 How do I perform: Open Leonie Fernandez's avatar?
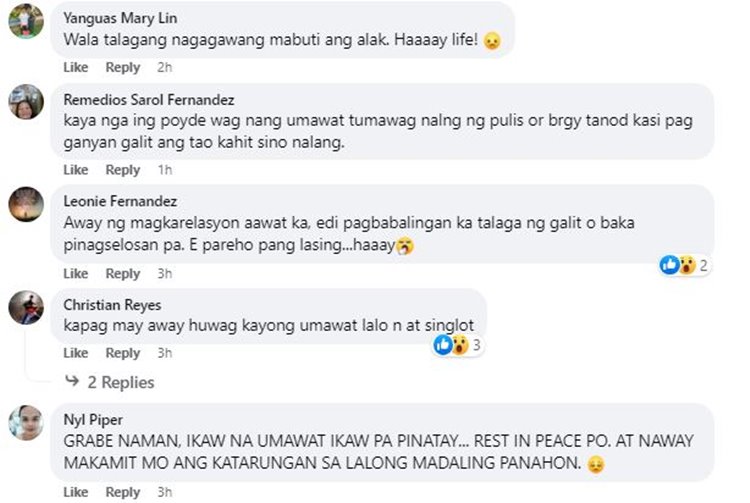[x=26, y=204]
